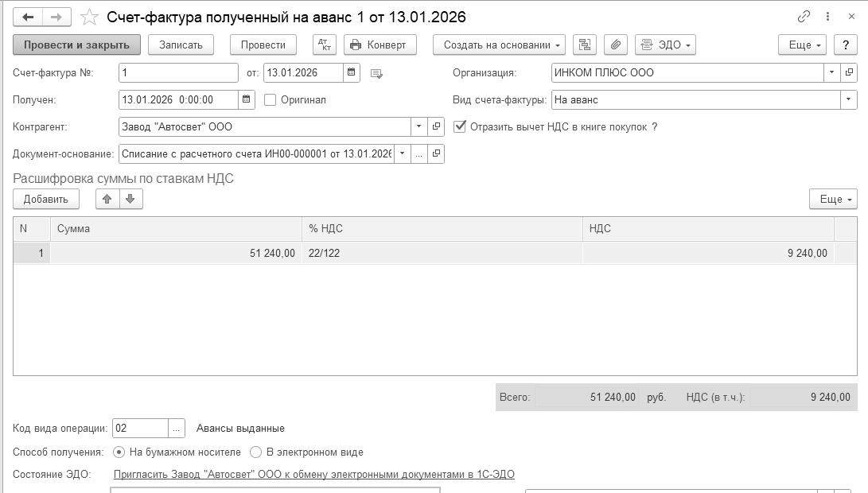Uncheck Отразить вычет НДС в книге покупок
868x493 pixels.
click(x=460, y=126)
